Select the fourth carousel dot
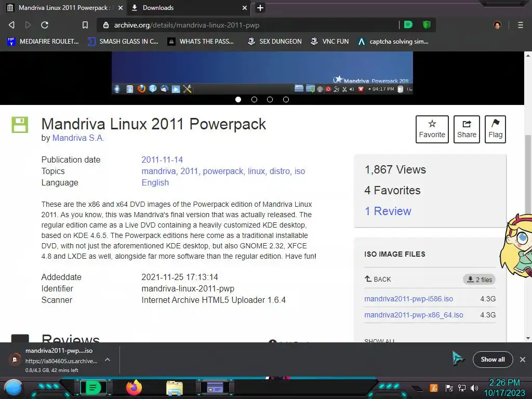532x399 pixels. coord(286,99)
